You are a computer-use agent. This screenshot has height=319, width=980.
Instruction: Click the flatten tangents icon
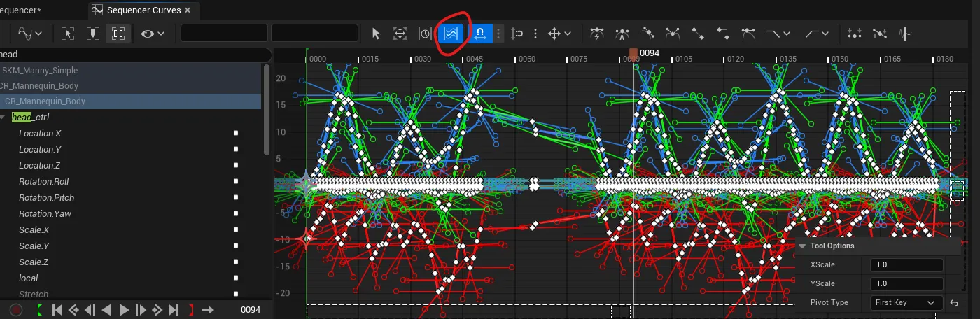click(x=855, y=33)
